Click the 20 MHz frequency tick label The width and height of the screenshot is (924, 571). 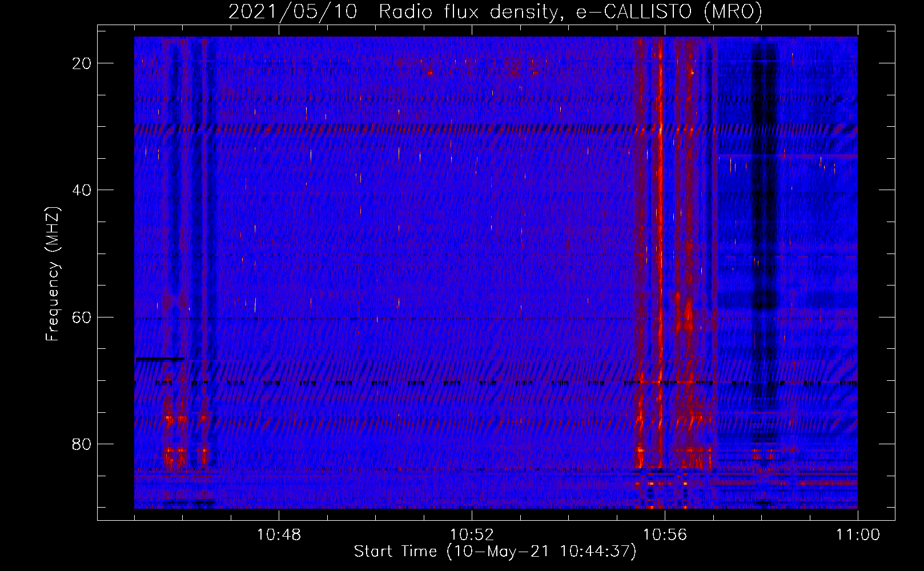(x=82, y=63)
